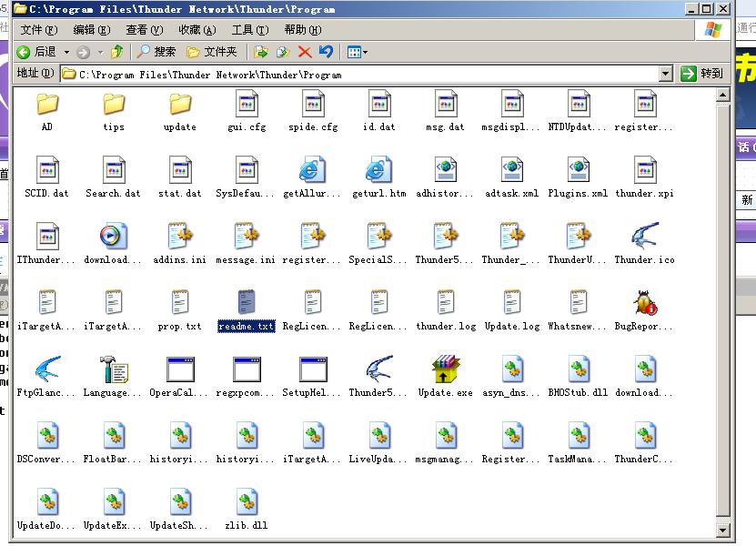756x546 pixels.
Task: Click the 搜索 (Search) toolbar button
Action: [x=156, y=52]
